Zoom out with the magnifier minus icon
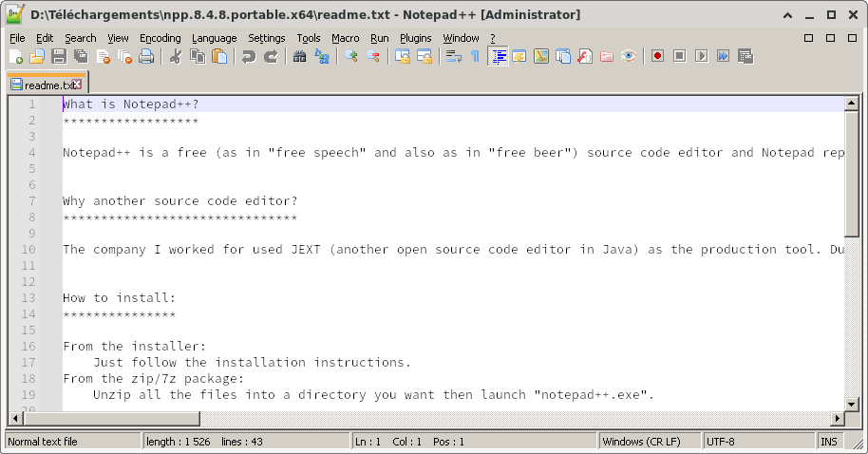Viewport: 868px width, 454px height. [x=373, y=56]
